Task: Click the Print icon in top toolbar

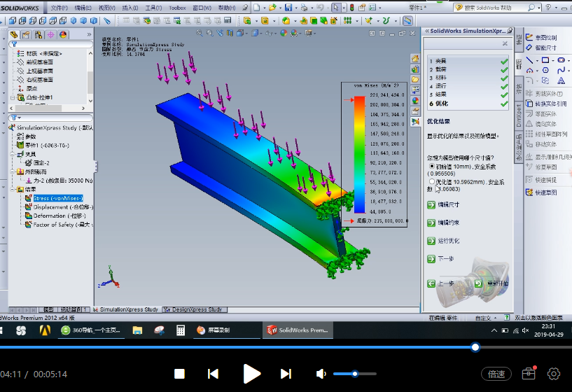Action: (x=304, y=7)
